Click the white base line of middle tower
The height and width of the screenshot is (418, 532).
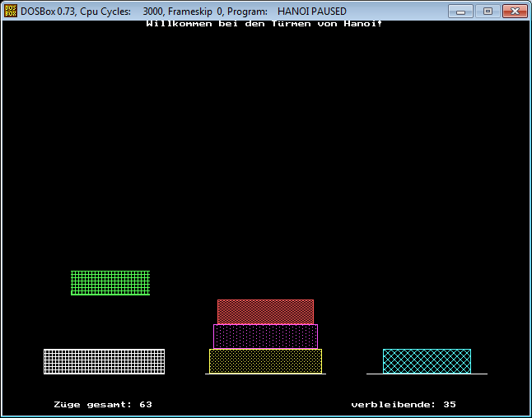(x=265, y=374)
